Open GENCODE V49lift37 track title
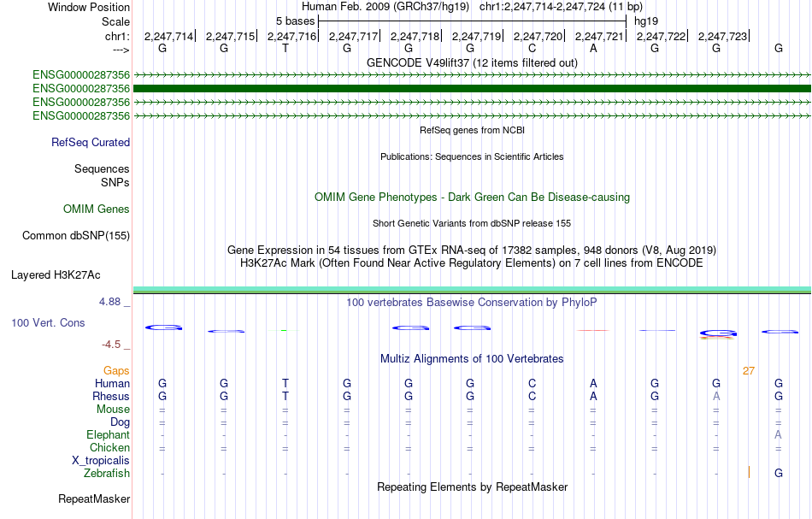This screenshot has width=812, height=519. point(472,62)
